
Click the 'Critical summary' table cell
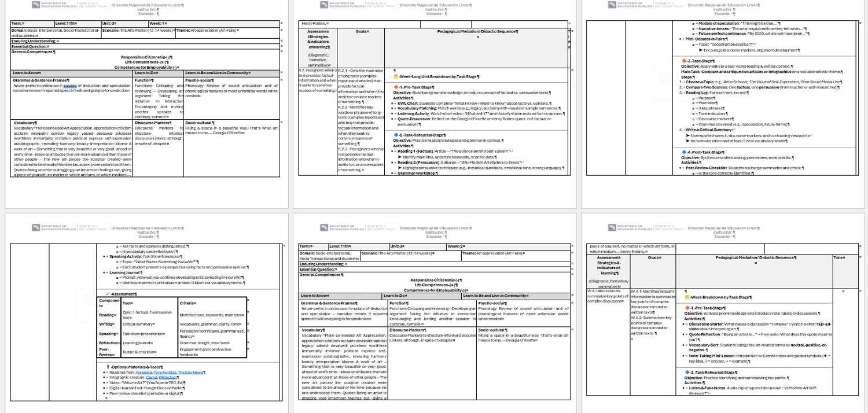149,324
